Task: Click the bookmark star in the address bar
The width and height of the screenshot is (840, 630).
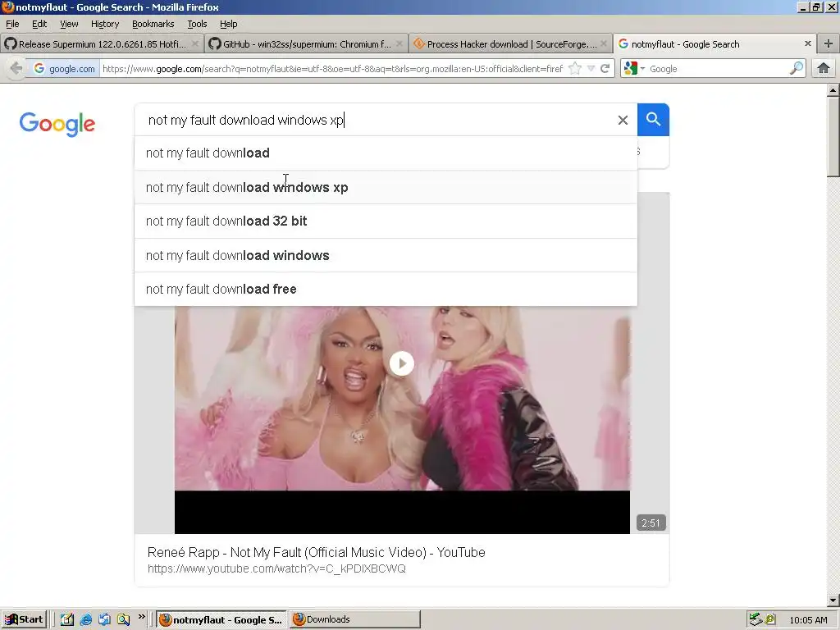Action: coord(575,69)
